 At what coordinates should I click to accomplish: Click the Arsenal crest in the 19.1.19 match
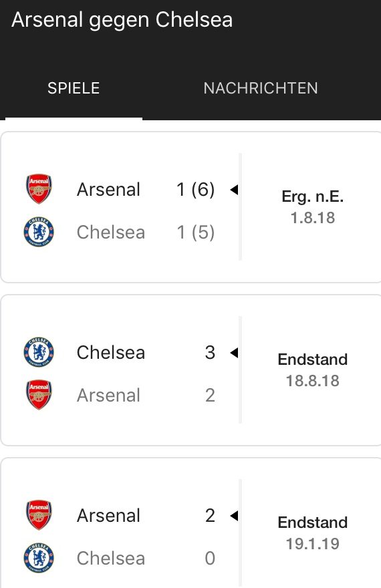[x=39, y=515]
